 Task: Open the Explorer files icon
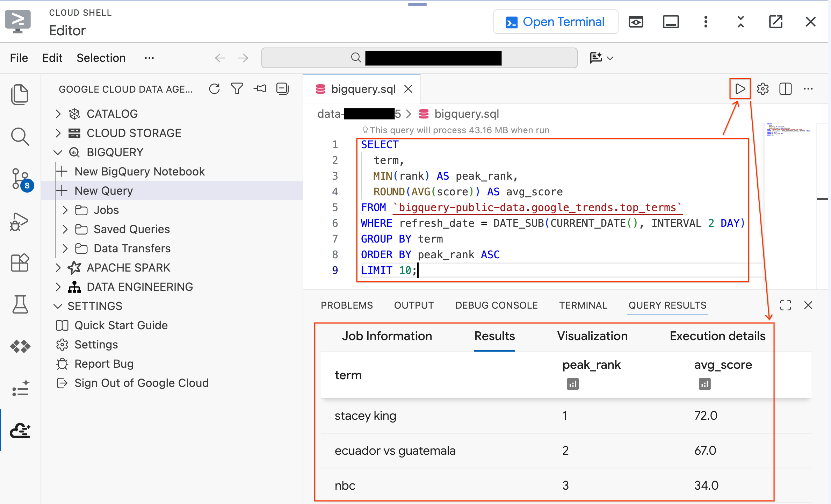(x=20, y=94)
